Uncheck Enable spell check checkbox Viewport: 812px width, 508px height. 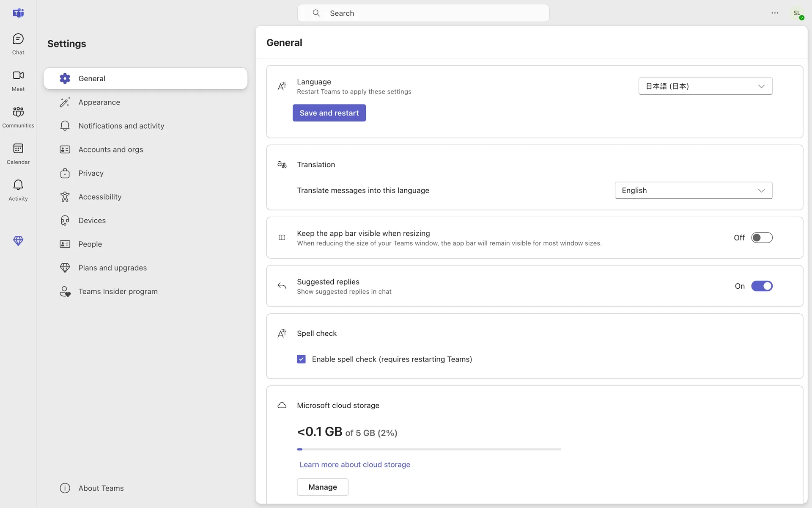click(x=301, y=359)
